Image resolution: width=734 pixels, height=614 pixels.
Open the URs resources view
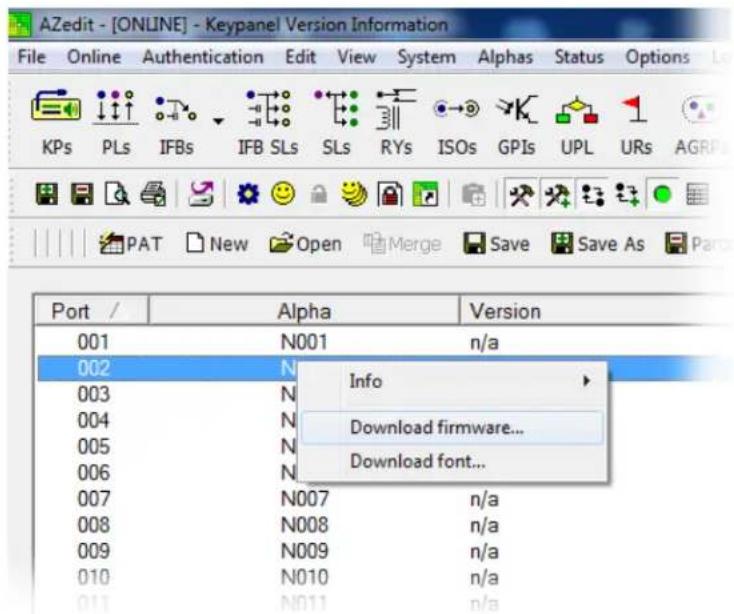[x=636, y=123]
